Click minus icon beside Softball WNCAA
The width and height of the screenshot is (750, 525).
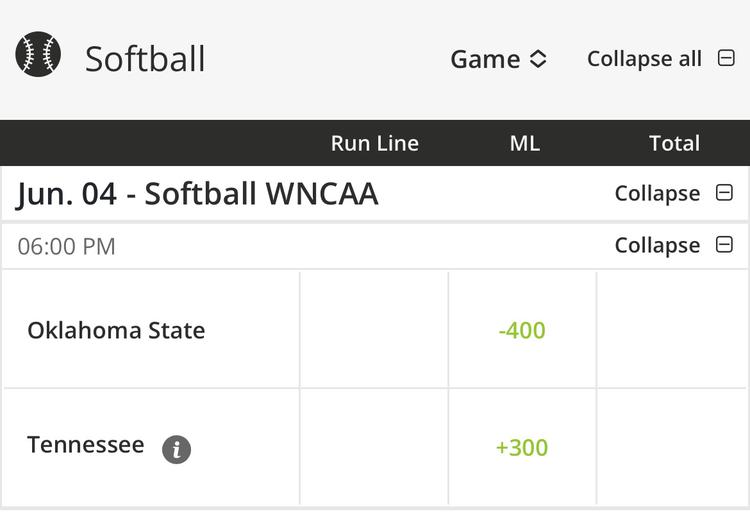point(724,193)
